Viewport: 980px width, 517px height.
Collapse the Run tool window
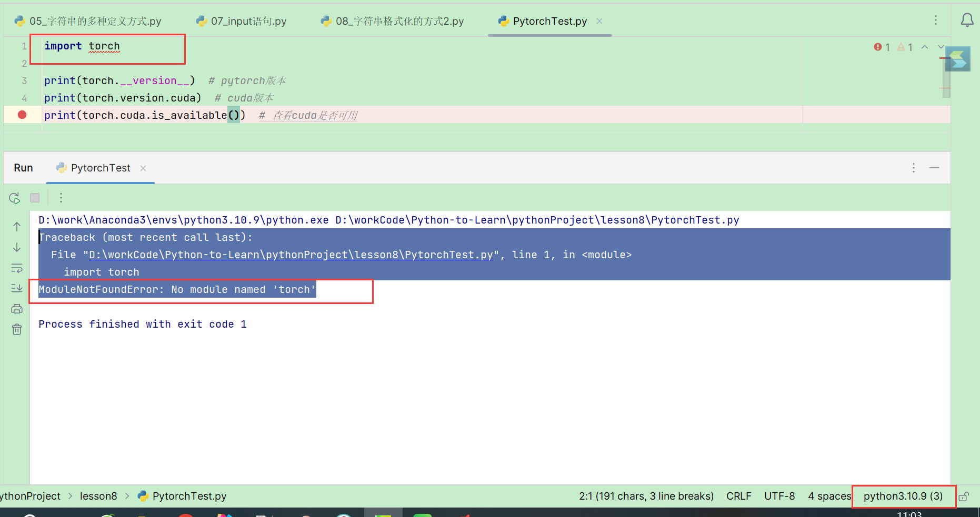[x=935, y=168]
